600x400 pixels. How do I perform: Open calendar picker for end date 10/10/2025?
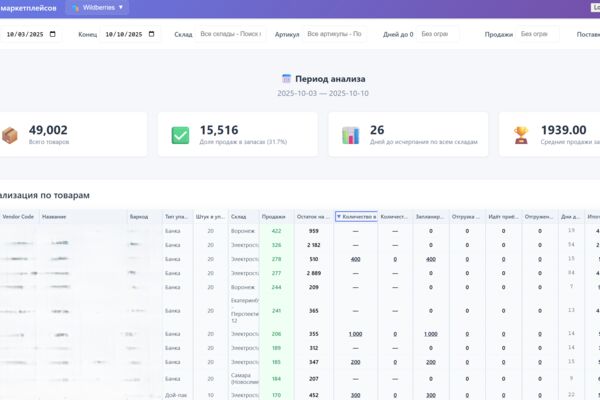coord(152,34)
